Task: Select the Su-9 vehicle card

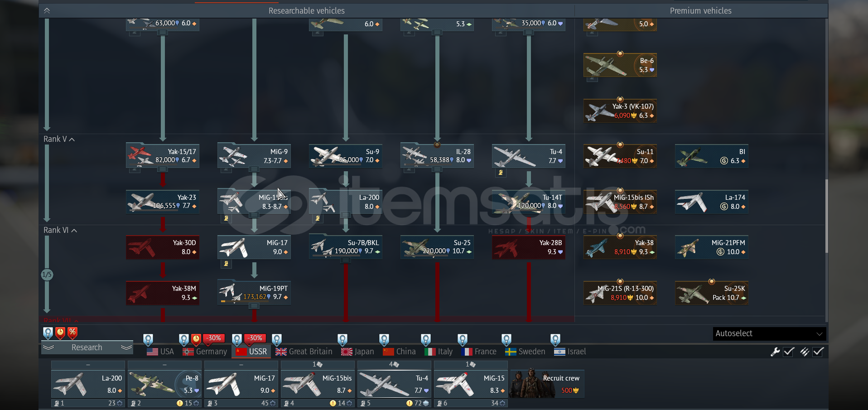Action: [x=346, y=156]
